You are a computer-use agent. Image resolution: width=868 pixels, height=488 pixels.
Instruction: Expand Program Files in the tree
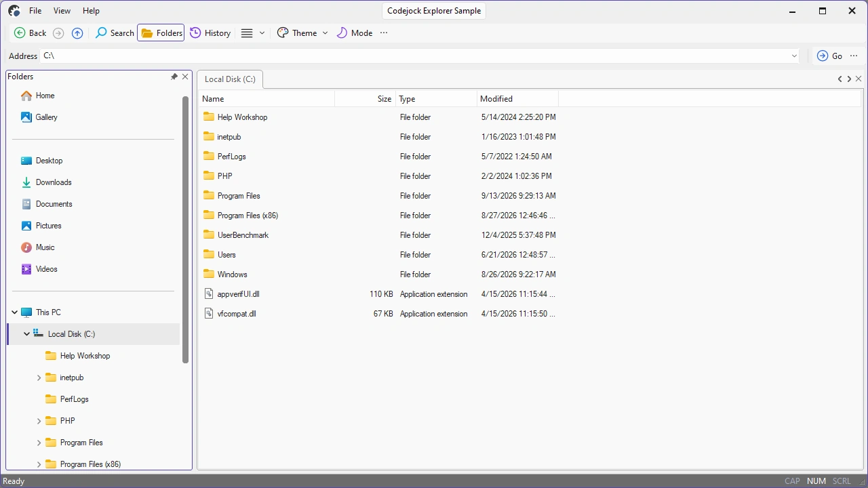tap(39, 443)
